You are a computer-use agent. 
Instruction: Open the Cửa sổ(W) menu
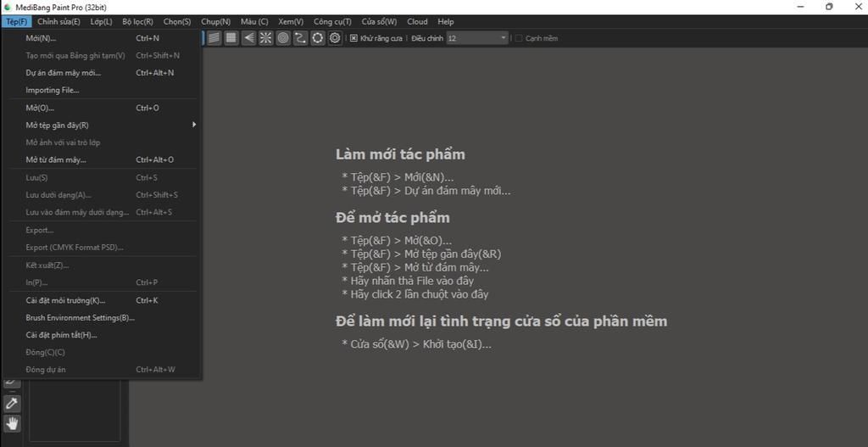[x=379, y=21]
